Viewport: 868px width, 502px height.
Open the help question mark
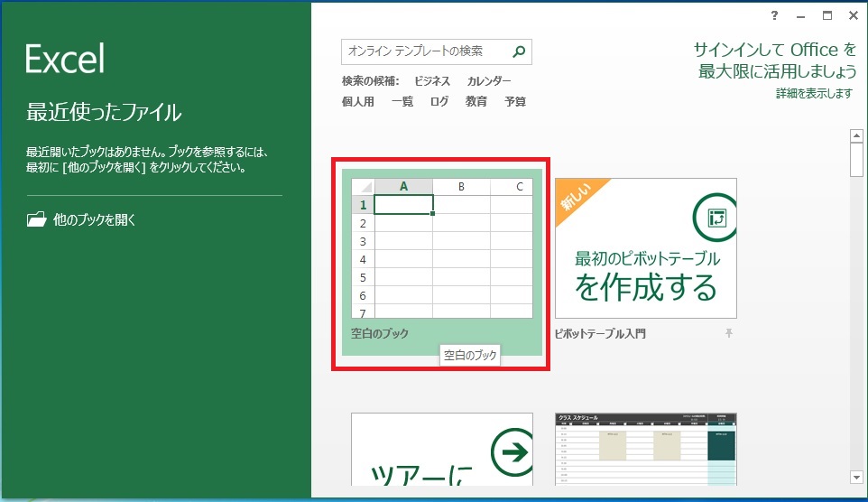(774, 15)
